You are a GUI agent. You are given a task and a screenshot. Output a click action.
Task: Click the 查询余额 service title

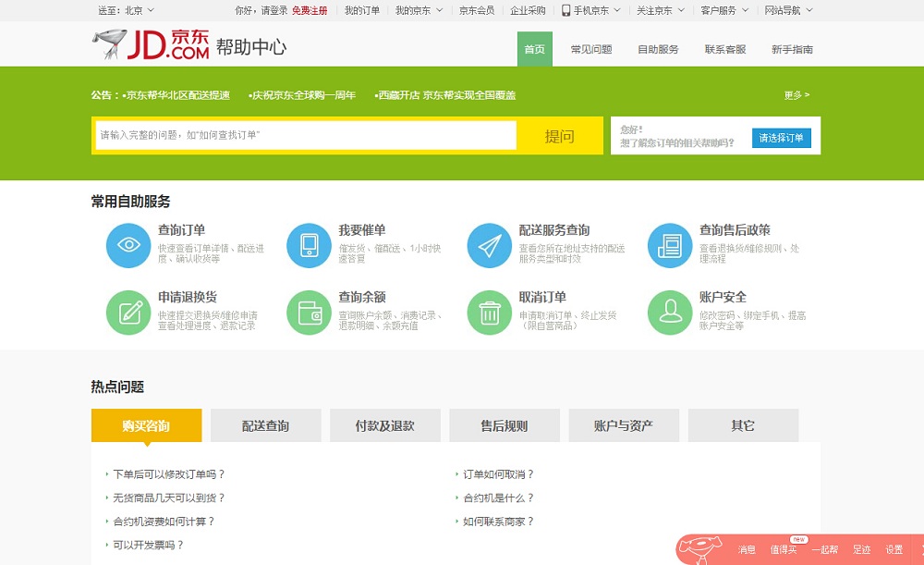[x=362, y=297]
